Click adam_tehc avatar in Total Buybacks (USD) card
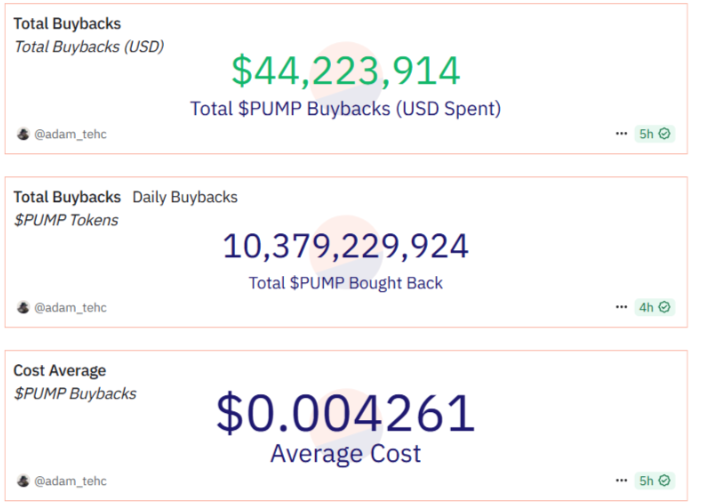This screenshot has width=702, height=503. pos(23,134)
